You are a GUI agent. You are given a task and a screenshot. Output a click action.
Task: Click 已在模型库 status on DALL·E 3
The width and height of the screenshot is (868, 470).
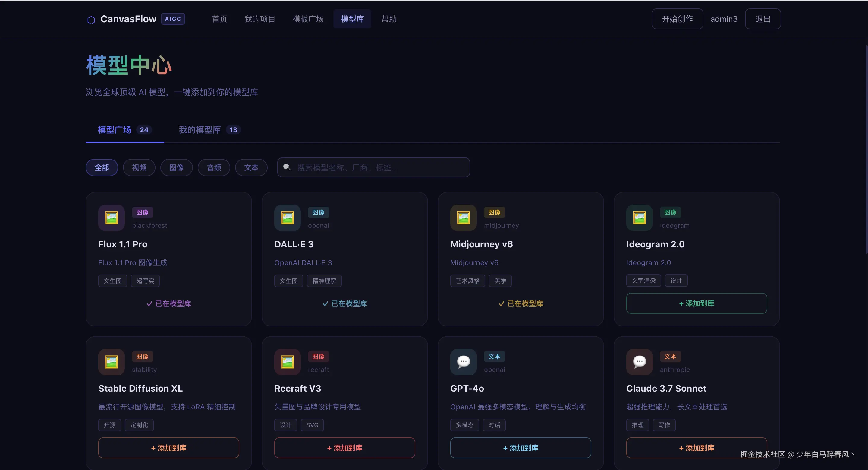(x=344, y=304)
